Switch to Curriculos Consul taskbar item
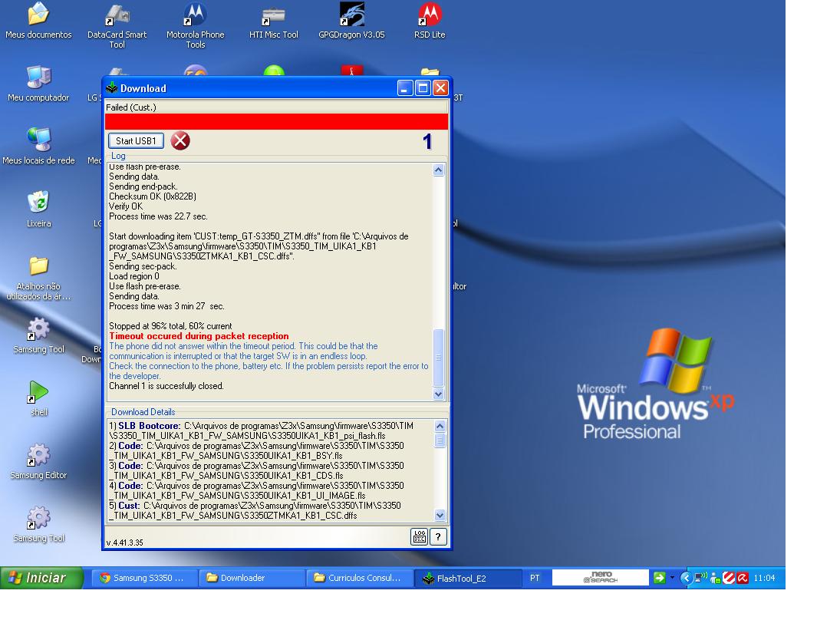 click(360, 578)
